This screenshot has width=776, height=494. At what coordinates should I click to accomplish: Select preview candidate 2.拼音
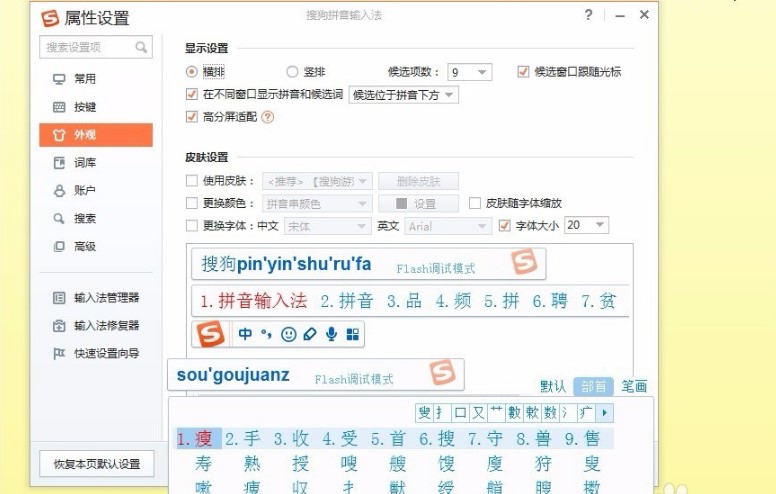(x=346, y=301)
